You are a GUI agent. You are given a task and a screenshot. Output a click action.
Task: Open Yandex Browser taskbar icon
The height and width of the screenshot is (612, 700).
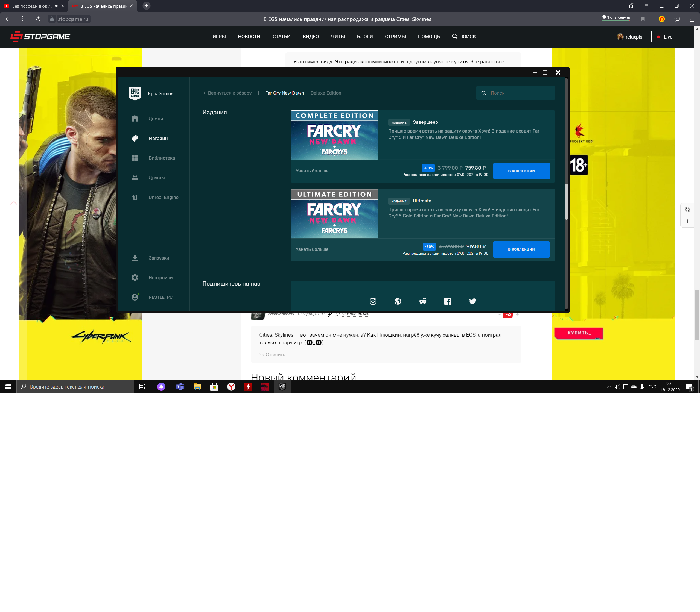[x=231, y=387]
